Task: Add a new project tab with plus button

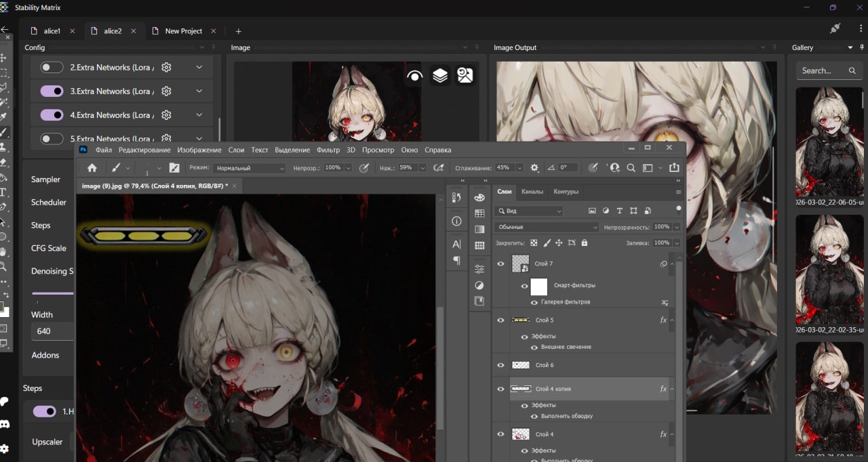Action: coord(238,31)
